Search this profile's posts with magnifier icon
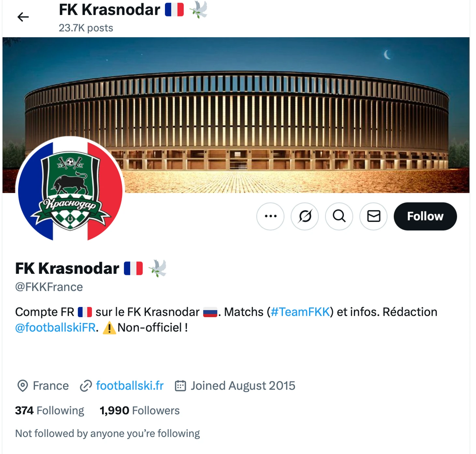 tap(339, 216)
